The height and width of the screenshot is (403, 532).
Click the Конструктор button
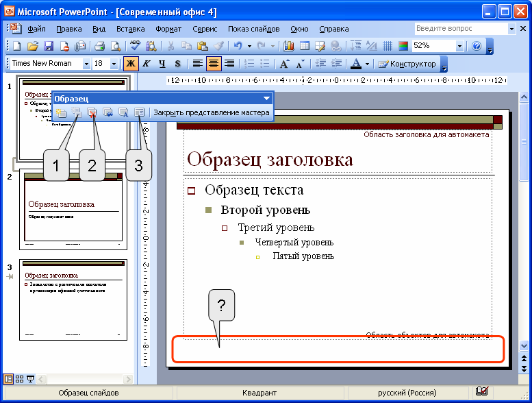pyautogui.click(x=407, y=64)
